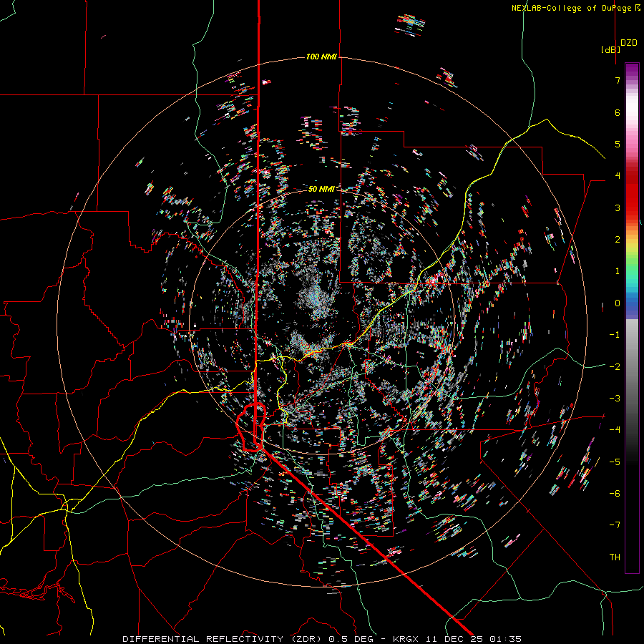Click the 3 value on the color scale
This screenshot has height=644, width=644.
click(x=618, y=208)
